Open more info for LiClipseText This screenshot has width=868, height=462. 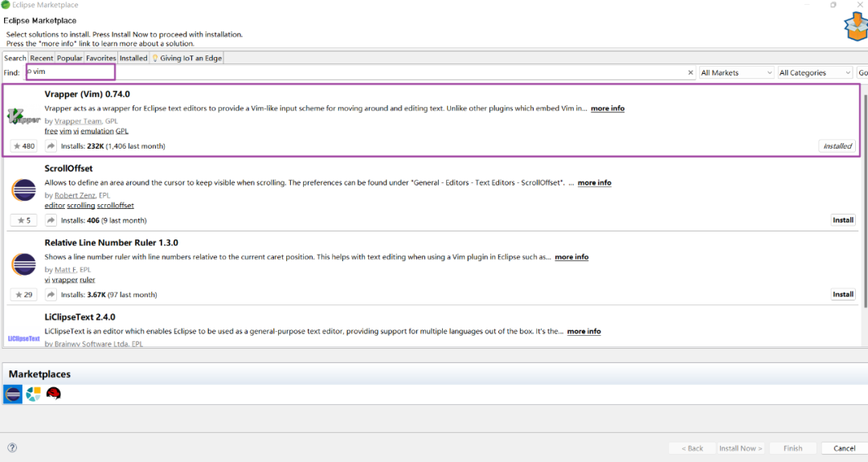point(583,331)
